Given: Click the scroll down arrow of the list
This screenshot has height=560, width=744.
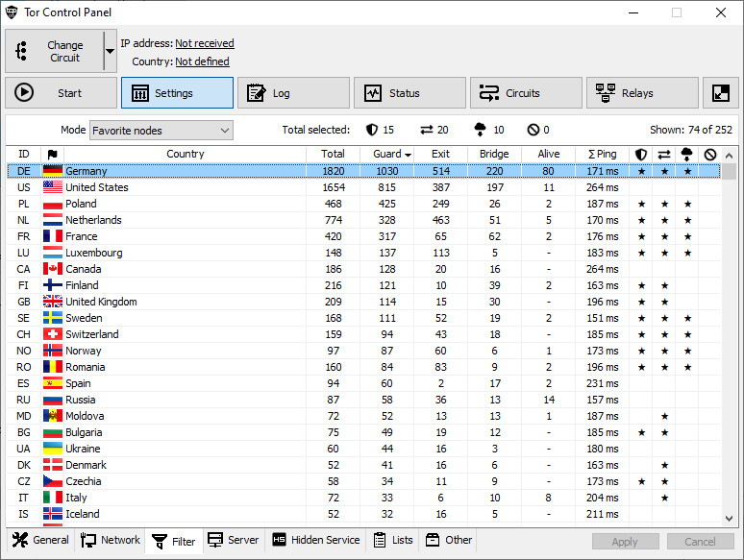Looking at the screenshot, I should pos(730,519).
